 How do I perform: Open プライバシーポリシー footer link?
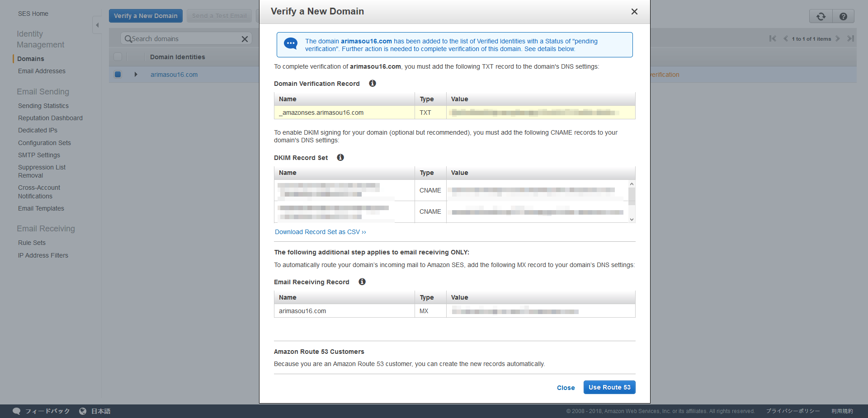(793, 411)
